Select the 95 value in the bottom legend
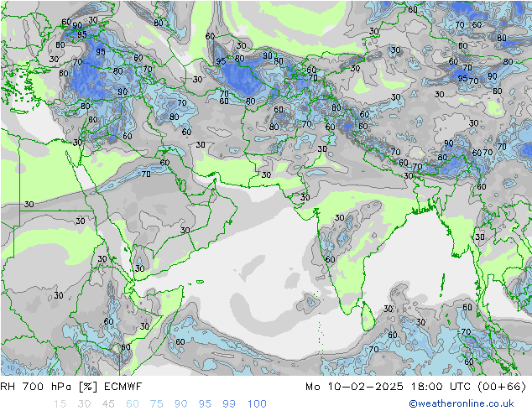 coord(205,403)
